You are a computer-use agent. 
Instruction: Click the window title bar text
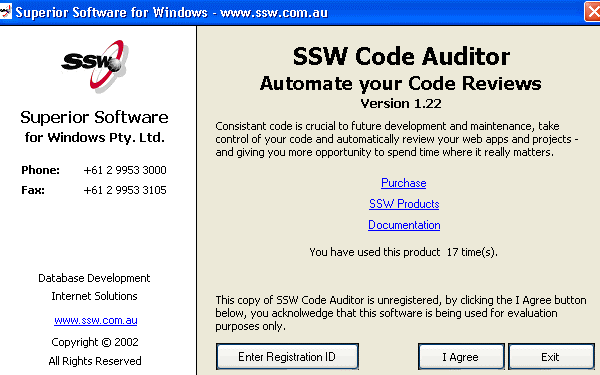[x=171, y=12]
